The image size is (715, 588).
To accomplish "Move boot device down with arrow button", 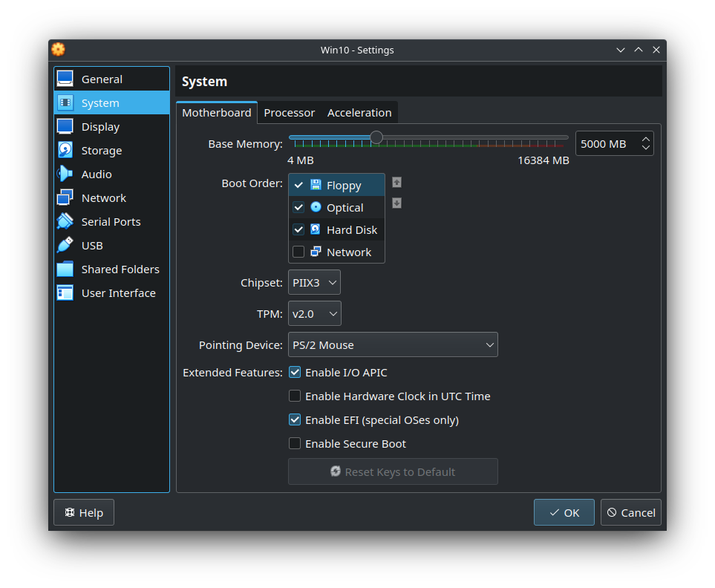I will coord(396,203).
